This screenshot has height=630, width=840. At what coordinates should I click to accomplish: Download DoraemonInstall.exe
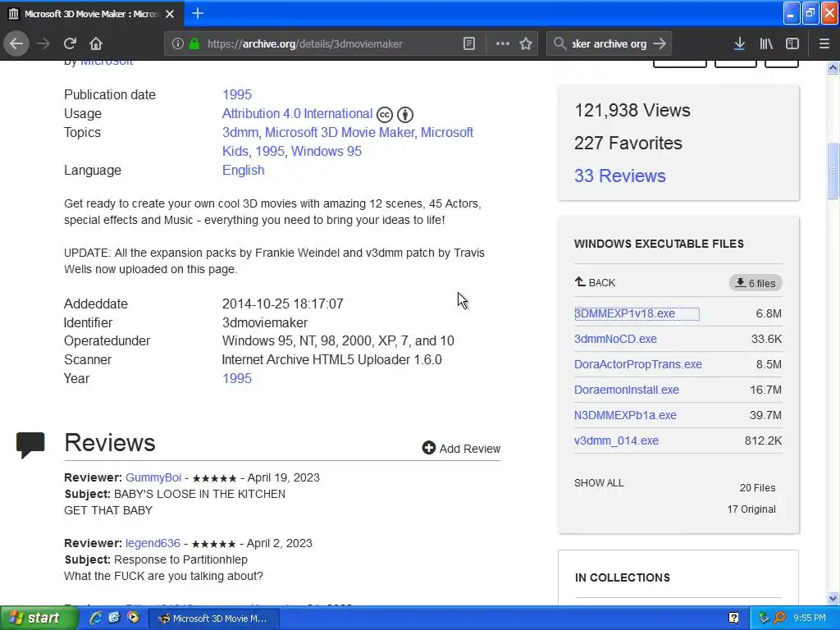coord(627,390)
